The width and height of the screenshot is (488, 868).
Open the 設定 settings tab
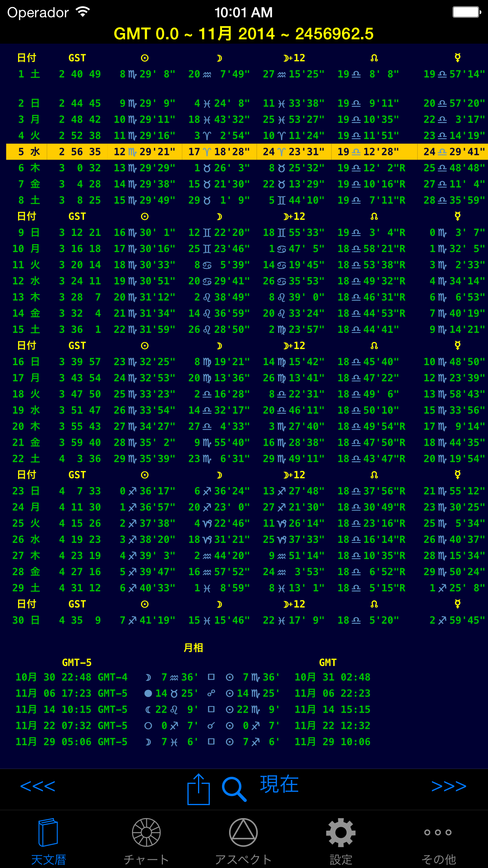(x=341, y=842)
